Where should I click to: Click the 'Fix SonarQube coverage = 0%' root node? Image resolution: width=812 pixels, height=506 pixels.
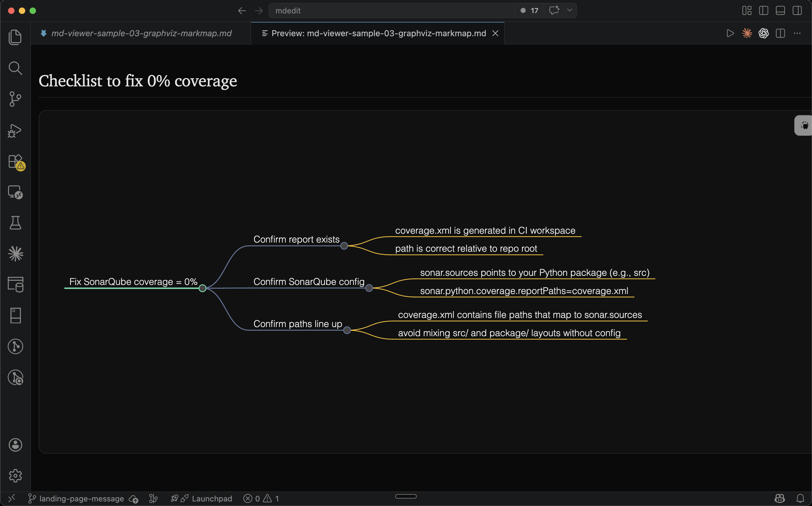(133, 282)
